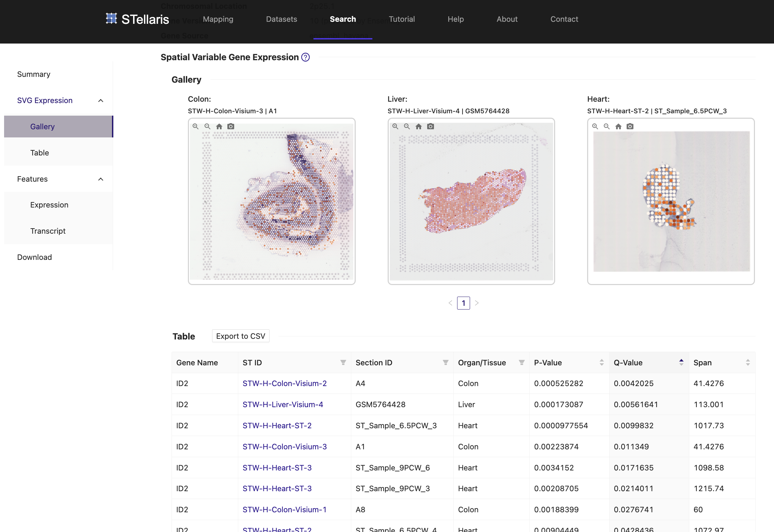Collapse the SVG Expression sidebar section
The height and width of the screenshot is (532, 774).
tap(101, 101)
